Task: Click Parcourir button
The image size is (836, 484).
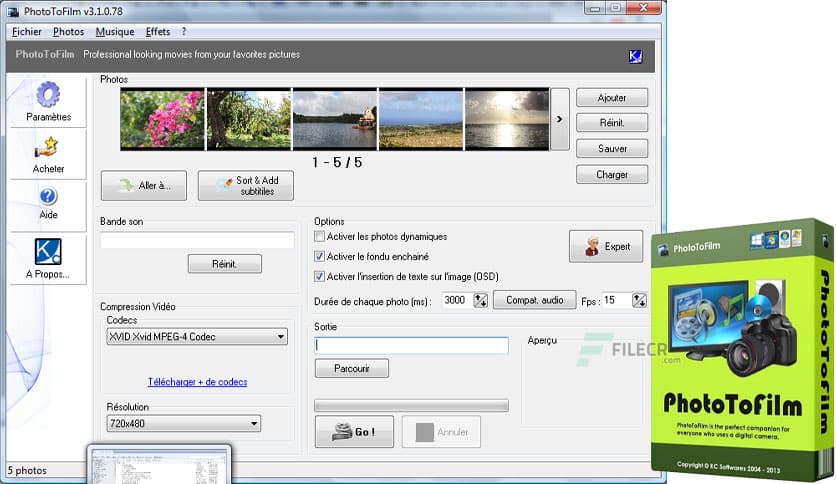Action: (352, 368)
